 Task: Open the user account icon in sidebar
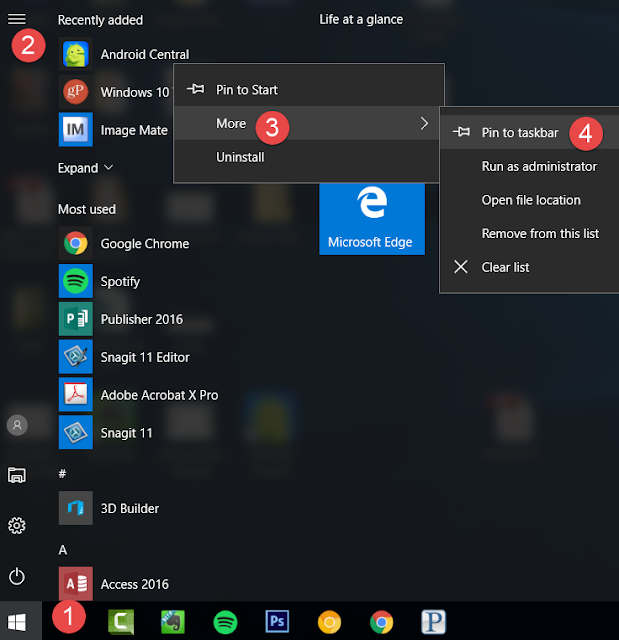[17, 425]
